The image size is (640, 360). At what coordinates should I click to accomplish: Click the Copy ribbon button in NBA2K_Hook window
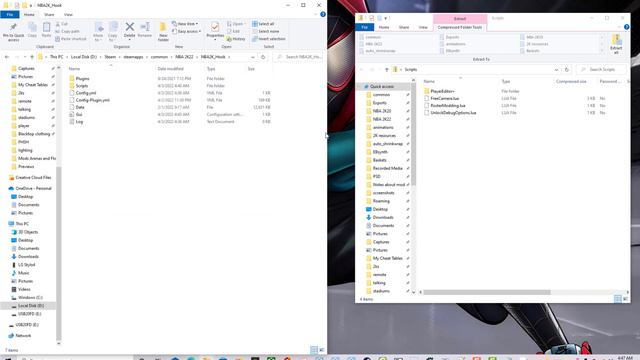pos(32,30)
